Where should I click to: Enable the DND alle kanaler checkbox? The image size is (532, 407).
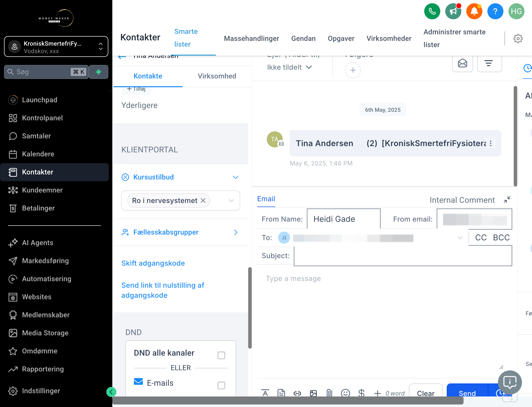[x=221, y=355]
